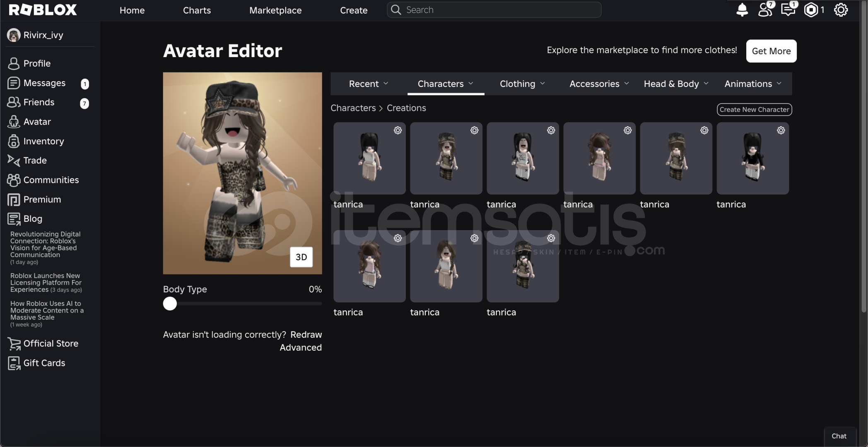Open the Marketplace page

click(x=275, y=10)
